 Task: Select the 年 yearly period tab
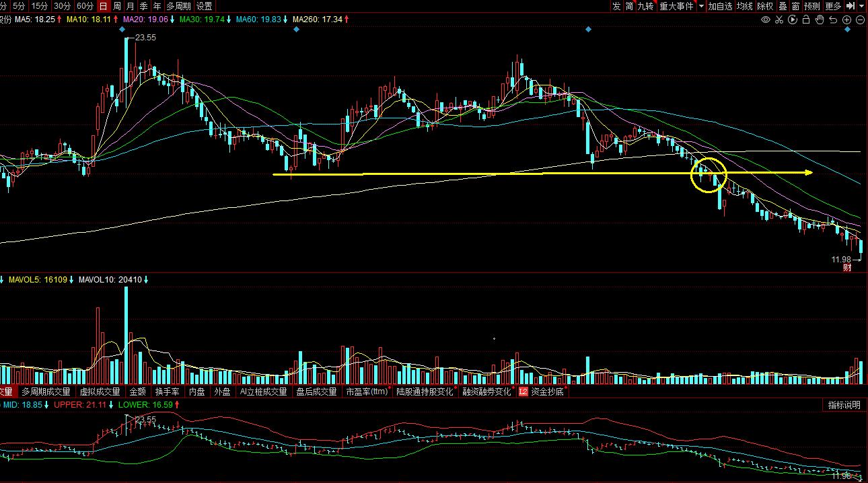pyautogui.click(x=157, y=6)
